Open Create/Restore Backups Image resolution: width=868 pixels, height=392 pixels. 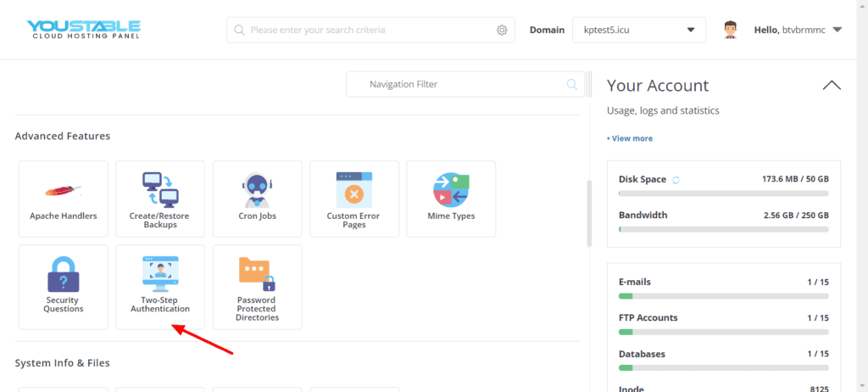pos(160,199)
